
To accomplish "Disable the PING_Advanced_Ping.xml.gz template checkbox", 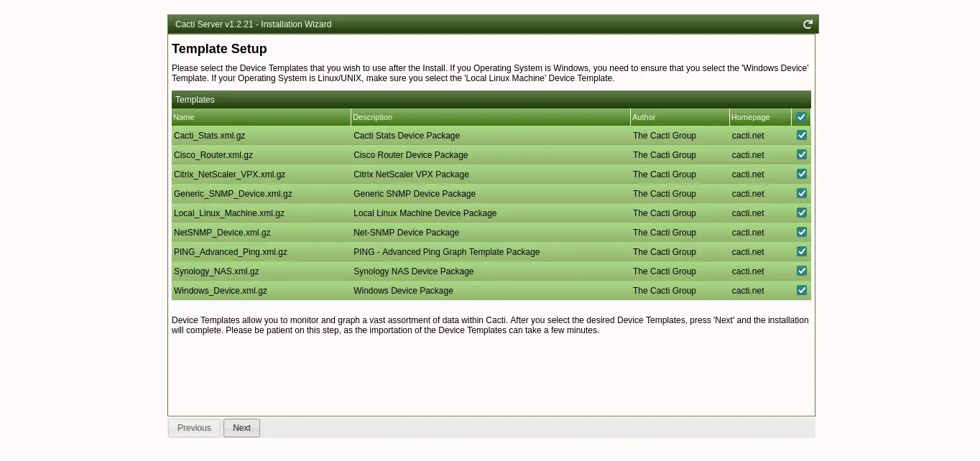I will tap(802, 251).
